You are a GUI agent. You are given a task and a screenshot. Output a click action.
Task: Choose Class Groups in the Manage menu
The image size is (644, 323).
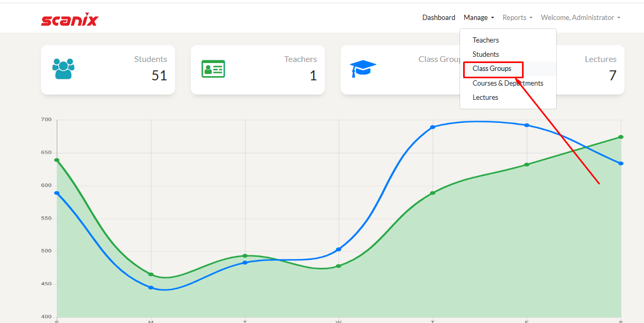pos(492,69)
